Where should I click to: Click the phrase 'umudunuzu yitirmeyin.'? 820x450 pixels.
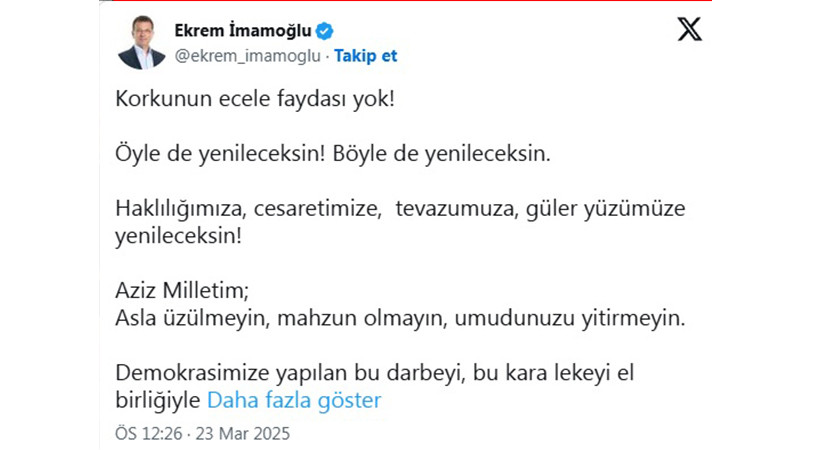click(570, 318)
